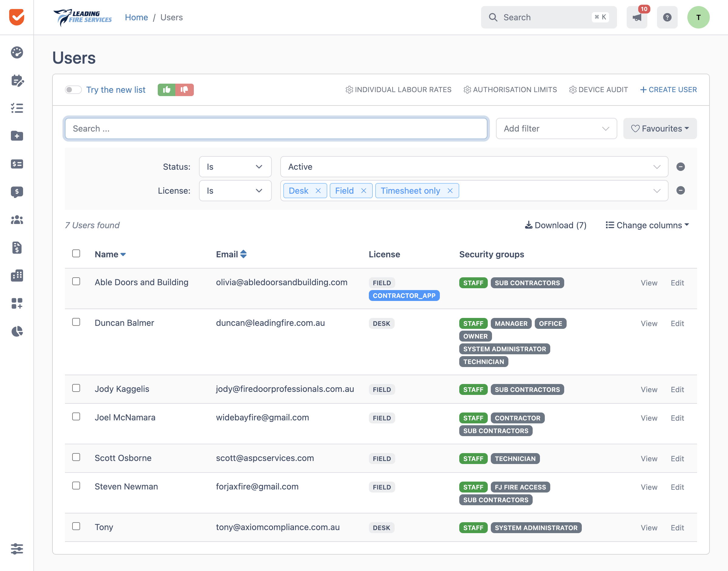Open the Change columns dropdown
Image resolution: width=728 pixels, height=571 pixels.
click(x=647, y=225)
